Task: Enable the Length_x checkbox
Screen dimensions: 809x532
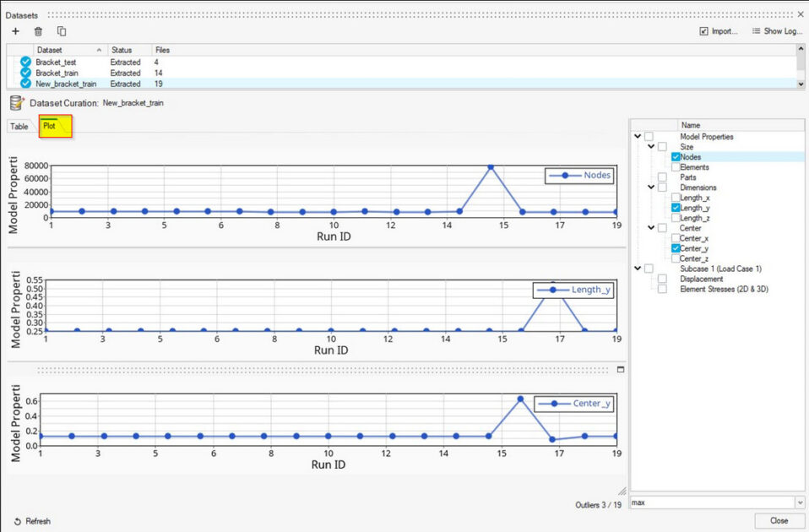Action: (676, 197)
